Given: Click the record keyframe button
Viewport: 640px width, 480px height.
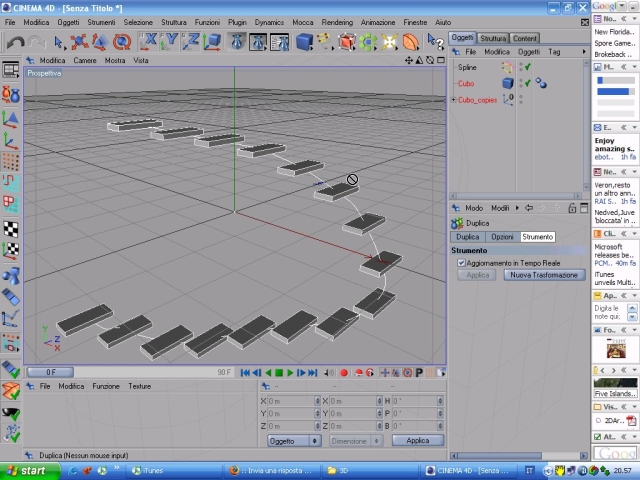Looking at the screenshot, I should pyautogui.click(x=344, y=372).
